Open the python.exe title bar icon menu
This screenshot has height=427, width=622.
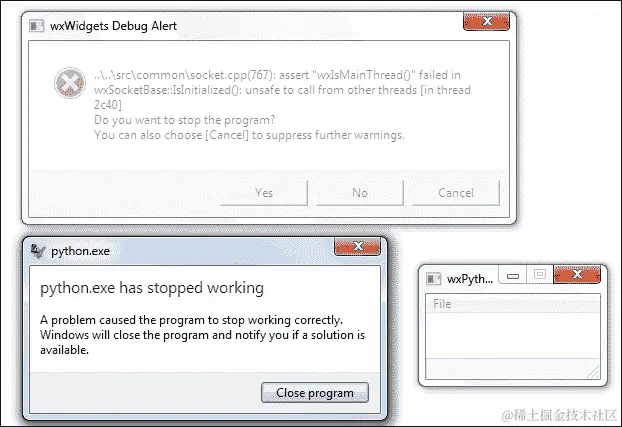point(38,251)
